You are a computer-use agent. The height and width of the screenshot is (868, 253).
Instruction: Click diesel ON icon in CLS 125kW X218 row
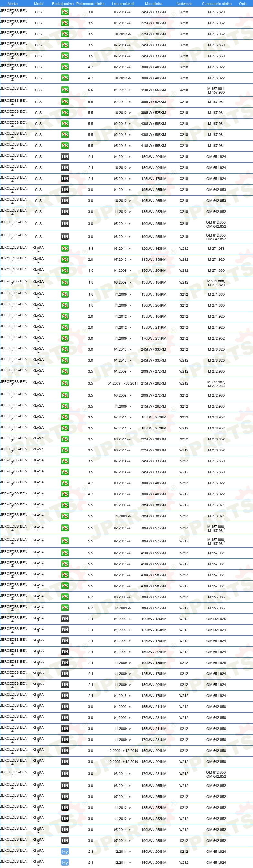point(65,179)
